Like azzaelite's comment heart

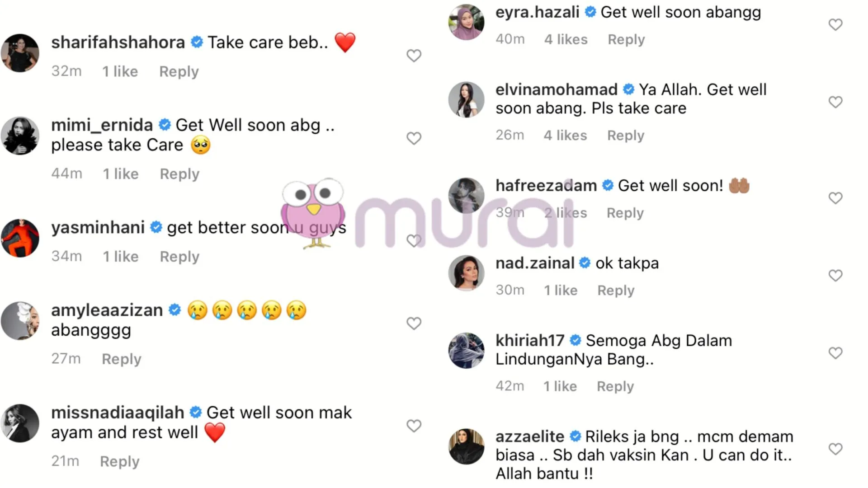pyautogui.click(x=835, y=449)
